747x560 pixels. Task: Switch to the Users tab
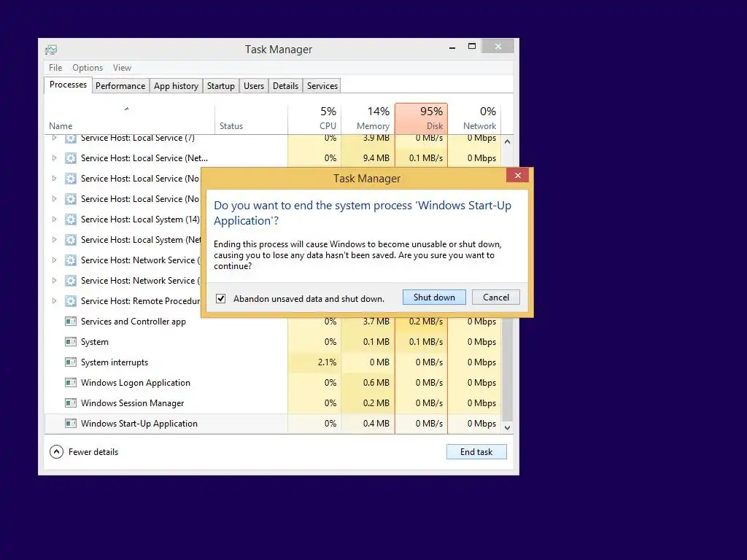point(253,86)
